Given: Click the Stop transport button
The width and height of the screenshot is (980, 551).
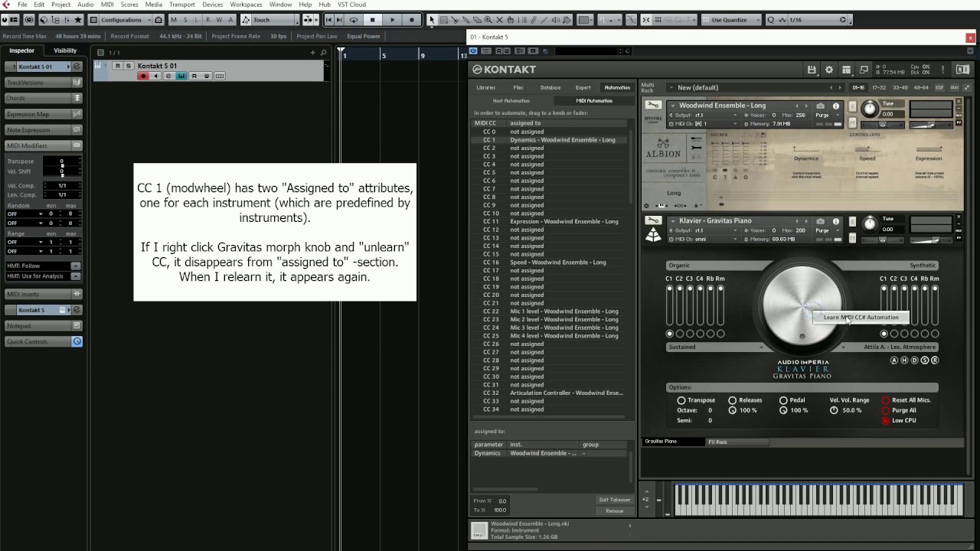Looking at the screenshot, I should [373, 20].
